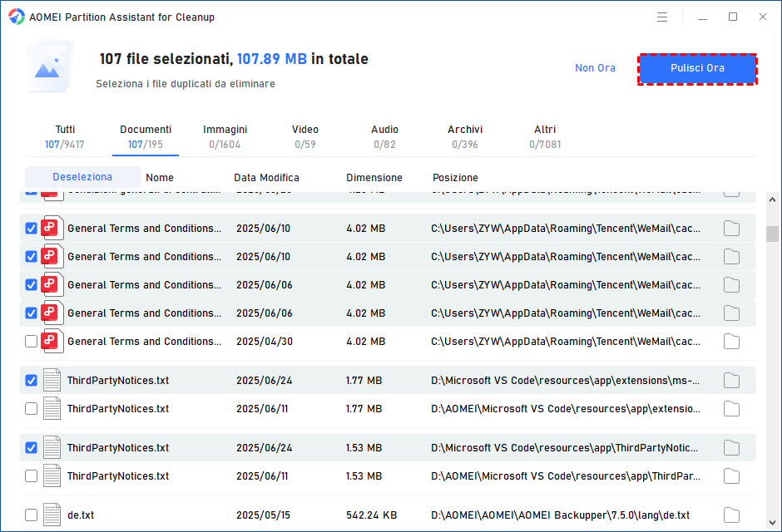
Task: Click the AOMEI app logo in title bar
Action: [17, 17]
